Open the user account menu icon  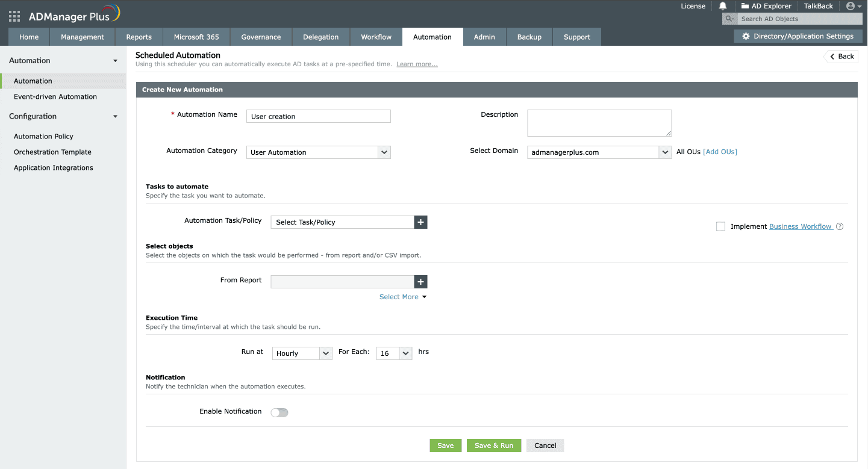click(x=852, y=6)
